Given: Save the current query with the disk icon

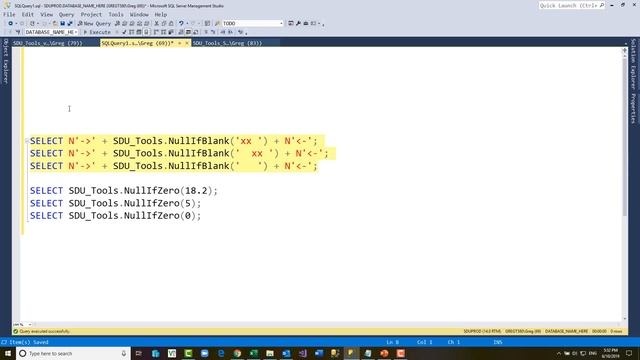Looking at the screenshot, I should [x=62, y=23].
